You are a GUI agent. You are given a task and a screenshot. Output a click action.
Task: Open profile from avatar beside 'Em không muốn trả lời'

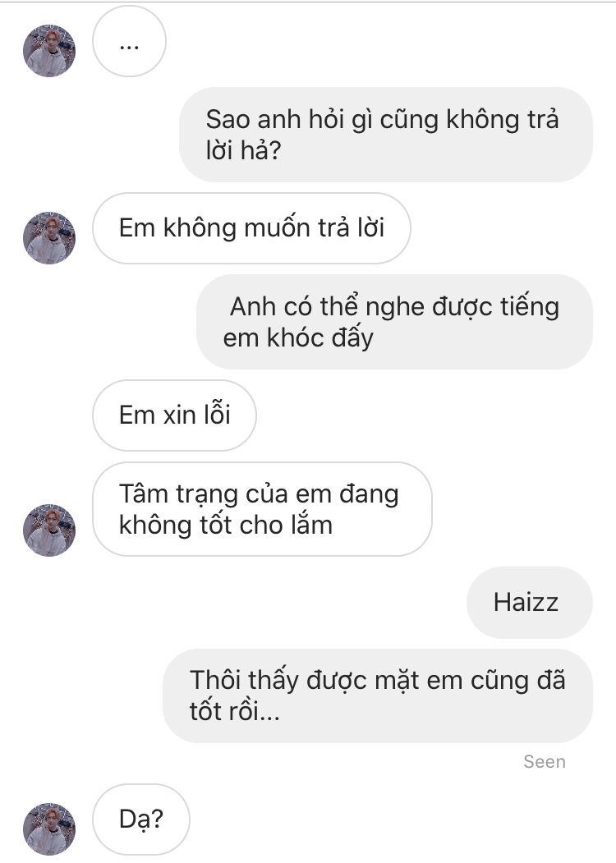coord(49,238)
